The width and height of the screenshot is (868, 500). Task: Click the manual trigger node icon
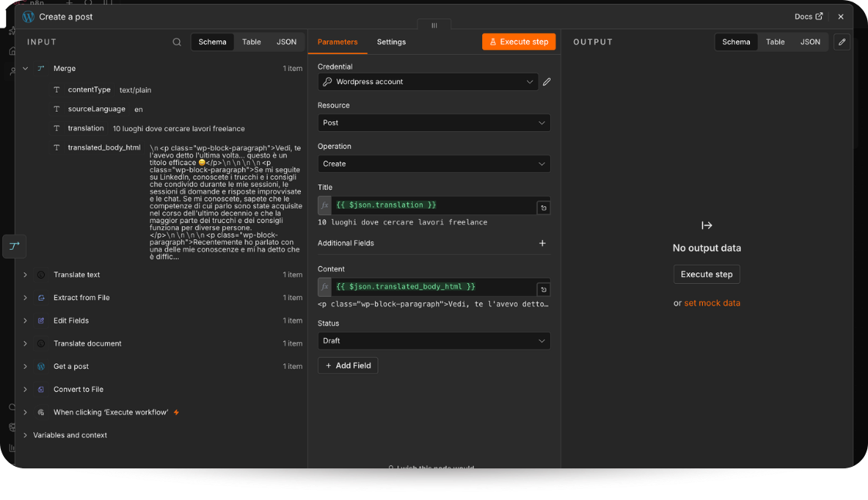pos(41,413)
